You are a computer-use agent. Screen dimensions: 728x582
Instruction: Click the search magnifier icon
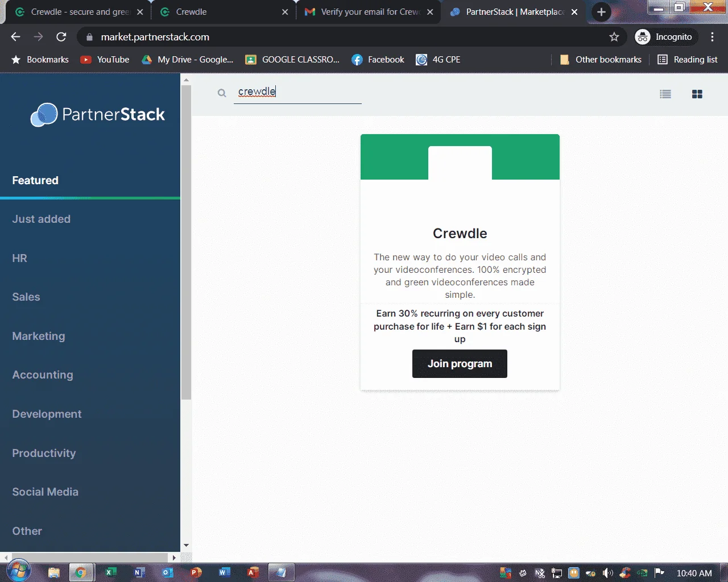click(x=222, y=93)
